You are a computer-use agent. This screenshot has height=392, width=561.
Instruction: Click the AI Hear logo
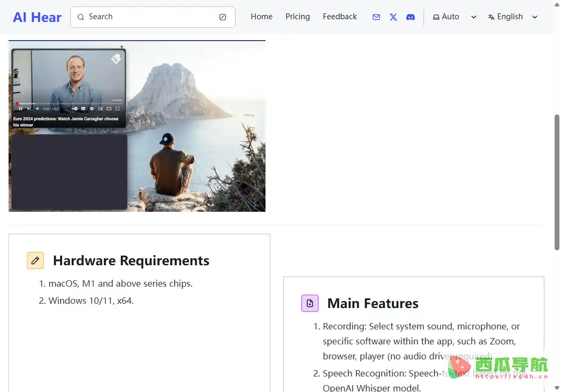click(37, 17)
